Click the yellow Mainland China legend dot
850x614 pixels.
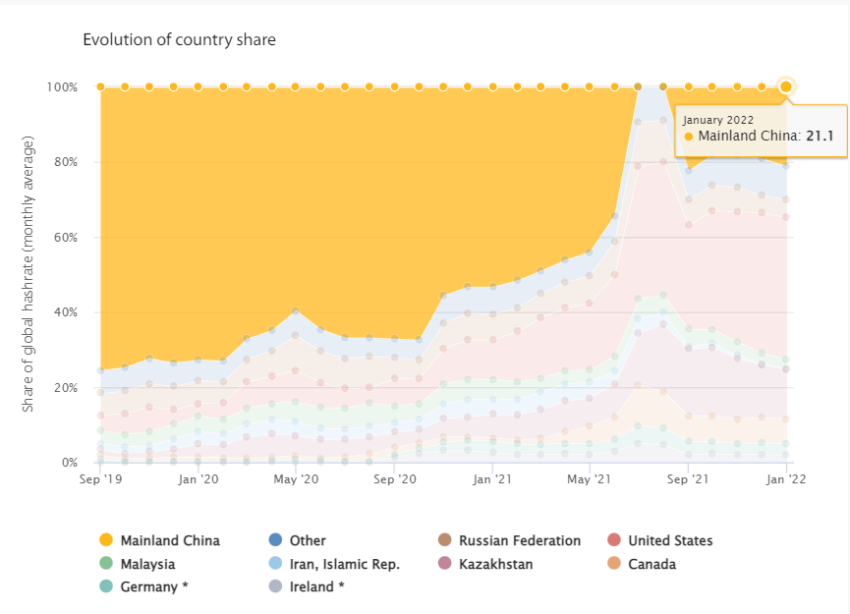[x=106, y=540]
